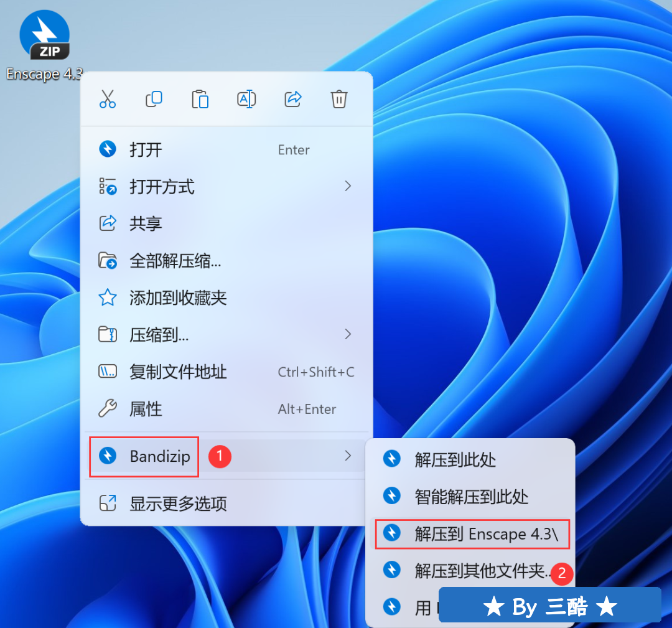The width and height of the screenshot is (672, 628).
Task: Click the Cut scissors icon
Action: coord(108,99)
